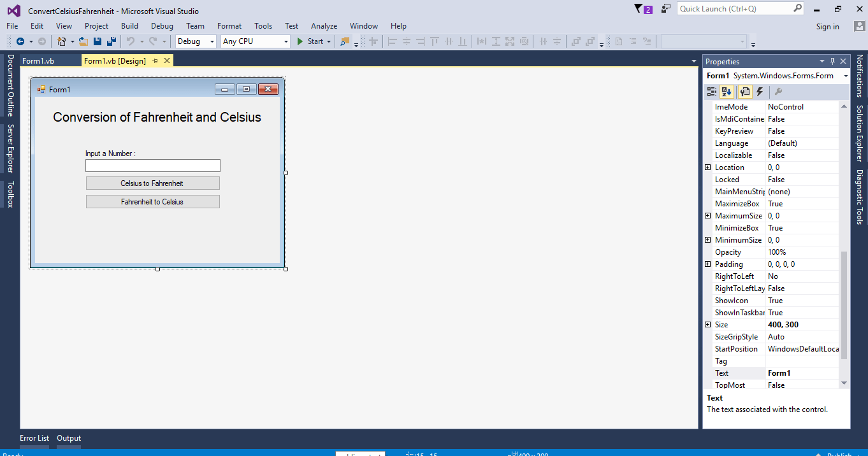Click inside the Input a Number textbox
Viewport: 868px width, 456px height.
(x=152, y=166)
